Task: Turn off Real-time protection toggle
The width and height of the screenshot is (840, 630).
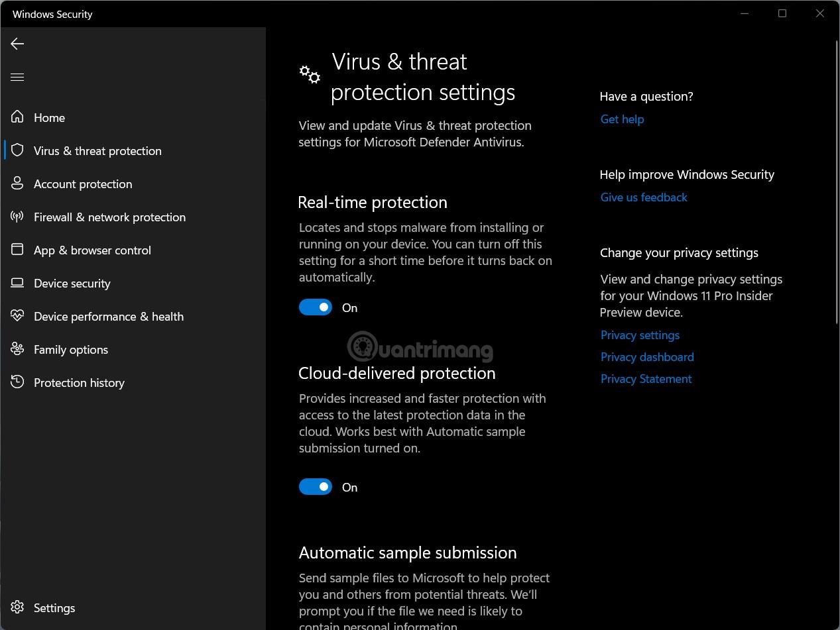Action: [316, 307]
